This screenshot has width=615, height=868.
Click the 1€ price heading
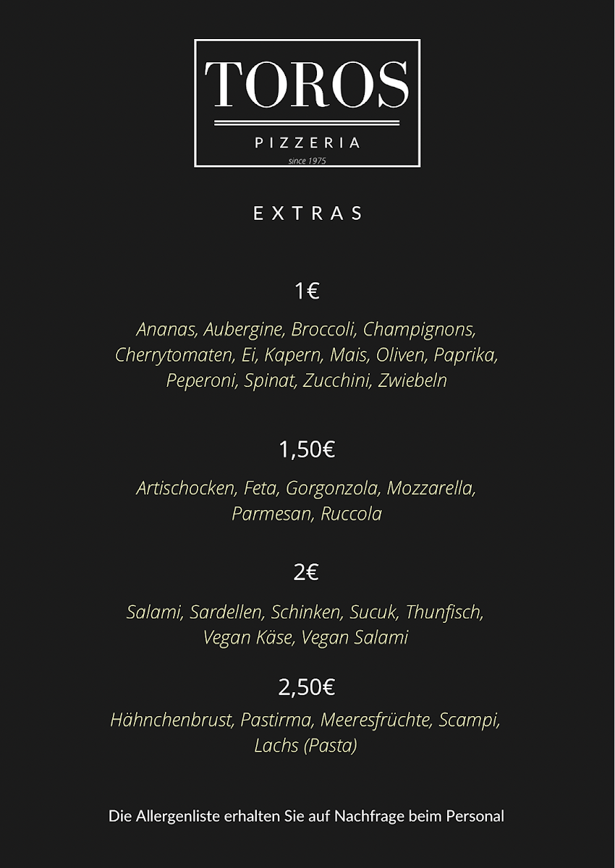click(307, 291)
